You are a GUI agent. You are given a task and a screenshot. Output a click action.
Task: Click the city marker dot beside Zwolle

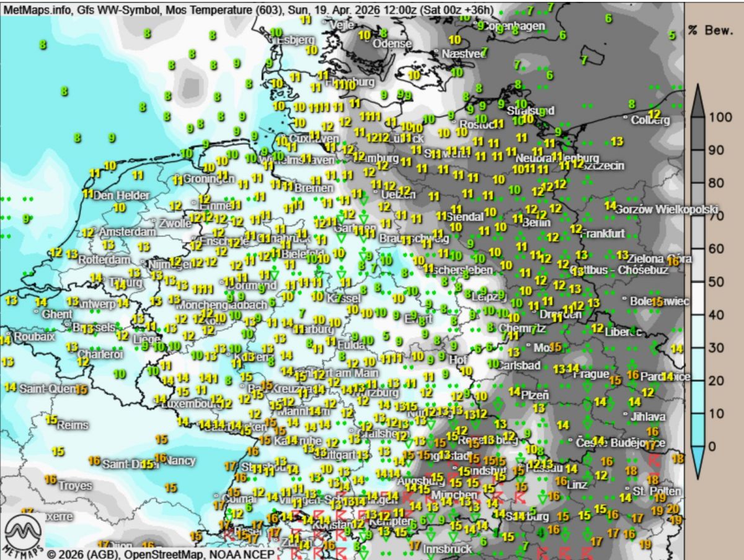click(154, 220)
